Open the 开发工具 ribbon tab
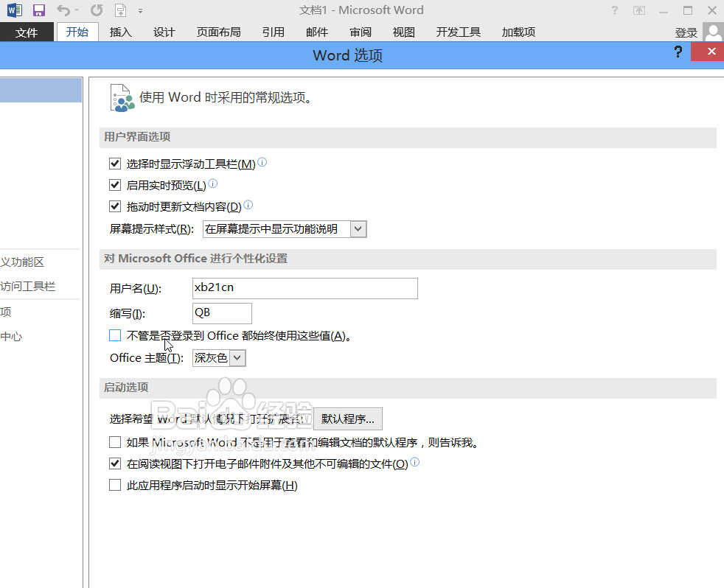The width and height of the screenshot is (724, 588). [x=458, y=32]
